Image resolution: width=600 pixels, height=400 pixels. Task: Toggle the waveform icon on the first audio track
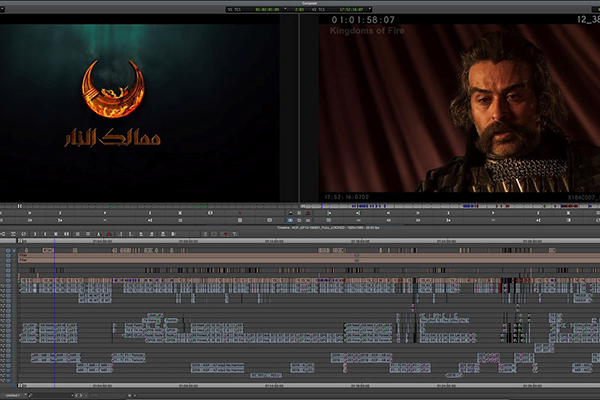click(x=2, y=286)
